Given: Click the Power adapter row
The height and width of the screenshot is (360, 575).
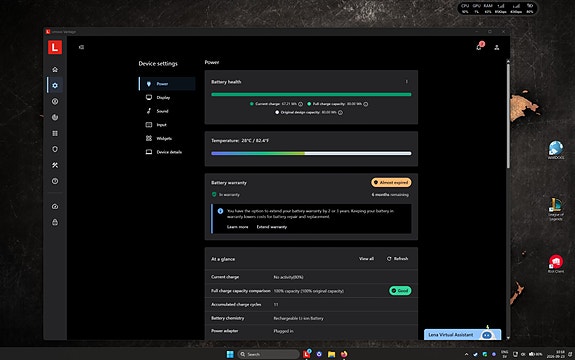Looking at the screenshot, I should point(311,331).
